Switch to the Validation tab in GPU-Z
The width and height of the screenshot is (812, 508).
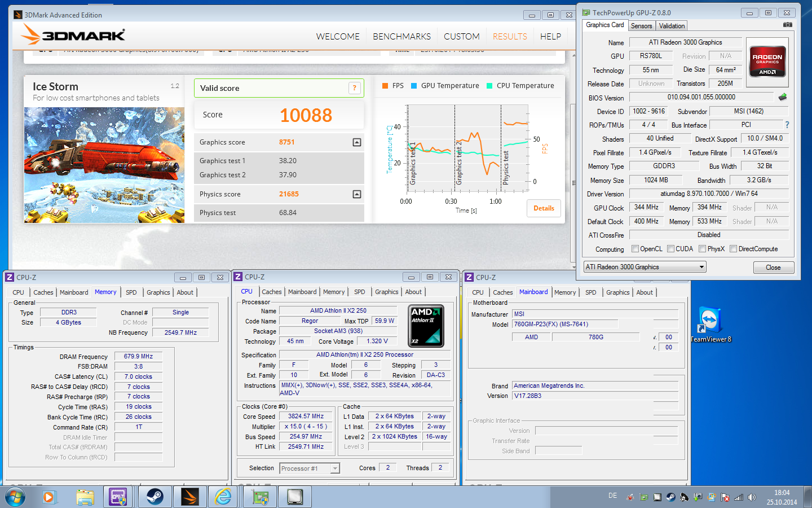click(x=672, y=26)
